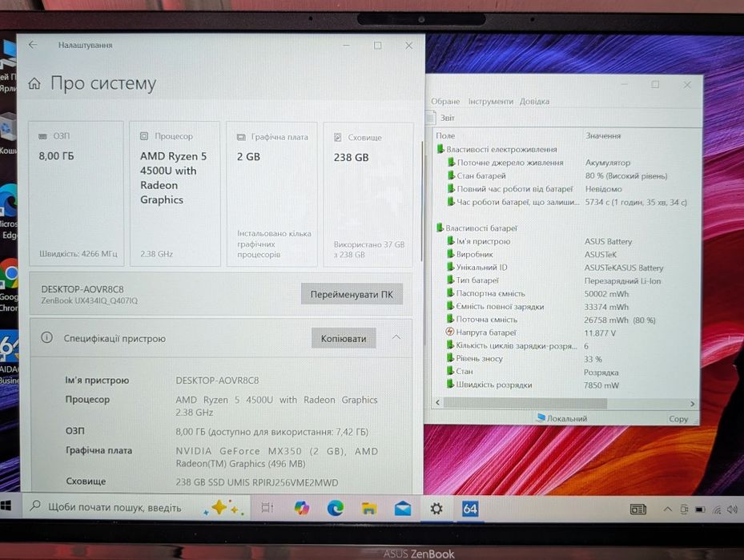The image size is (744, 560).
Task: Click the Settings window vertical scrollbar
Action: coord(421,201)
